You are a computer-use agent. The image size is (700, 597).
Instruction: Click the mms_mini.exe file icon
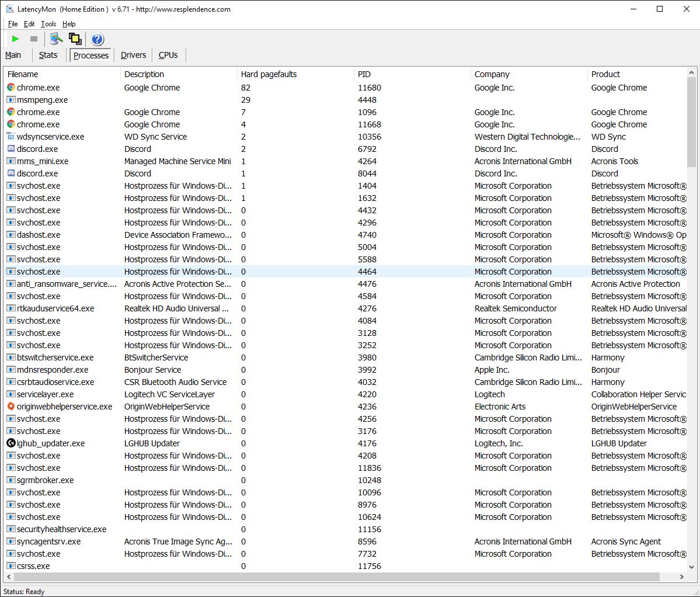(11, 161)
